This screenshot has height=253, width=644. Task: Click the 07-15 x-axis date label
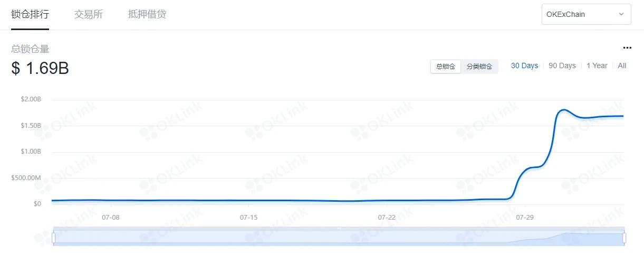coord(248,217)
